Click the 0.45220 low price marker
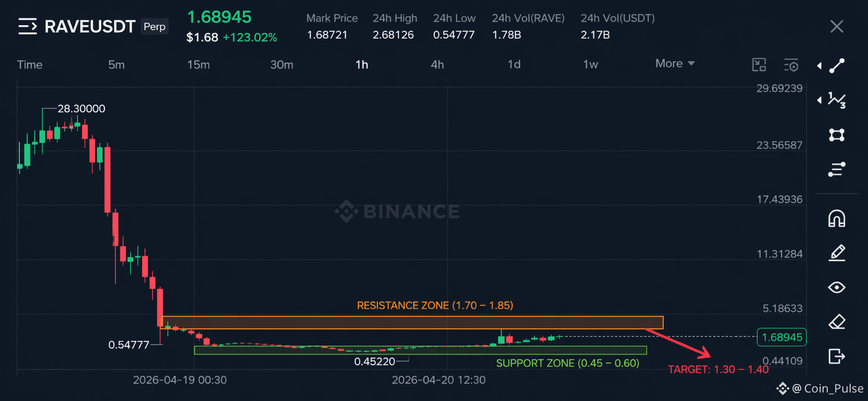Screen dimensions: 868x401 click(374, 361)
